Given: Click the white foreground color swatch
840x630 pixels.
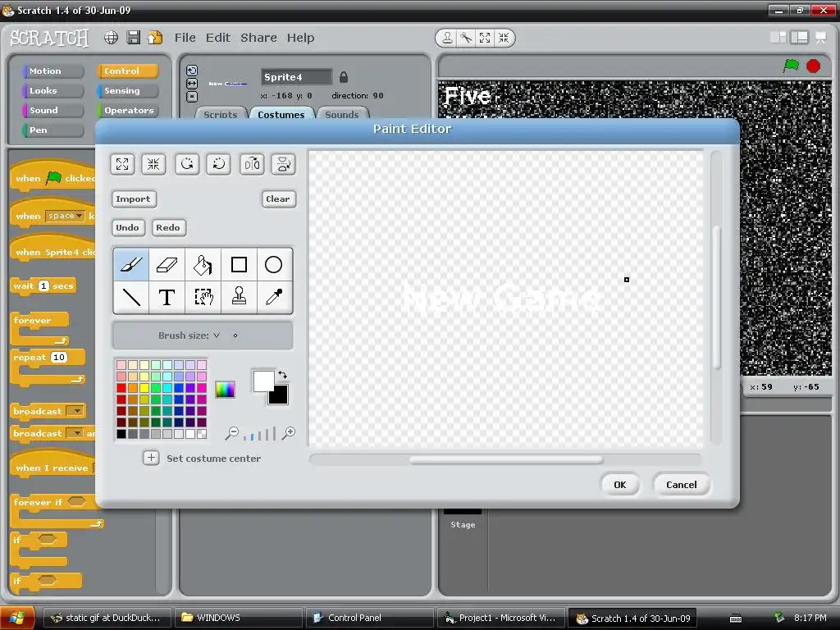Looking at the screenshot, I should point(262,379).
